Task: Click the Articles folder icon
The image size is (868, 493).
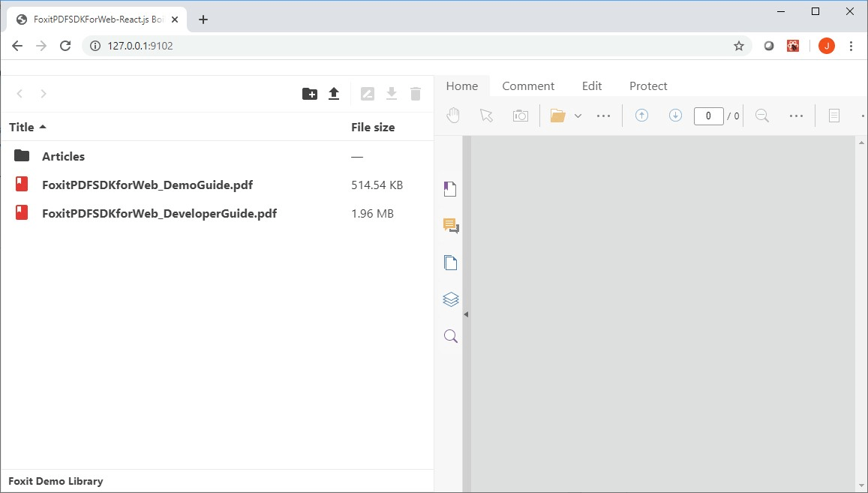Action: [22, 155]
